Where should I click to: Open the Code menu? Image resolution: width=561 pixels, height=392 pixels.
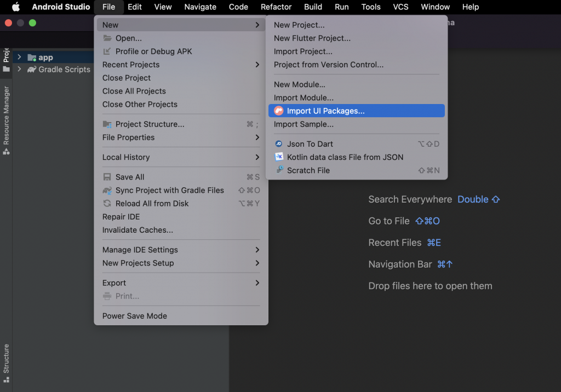238,7
